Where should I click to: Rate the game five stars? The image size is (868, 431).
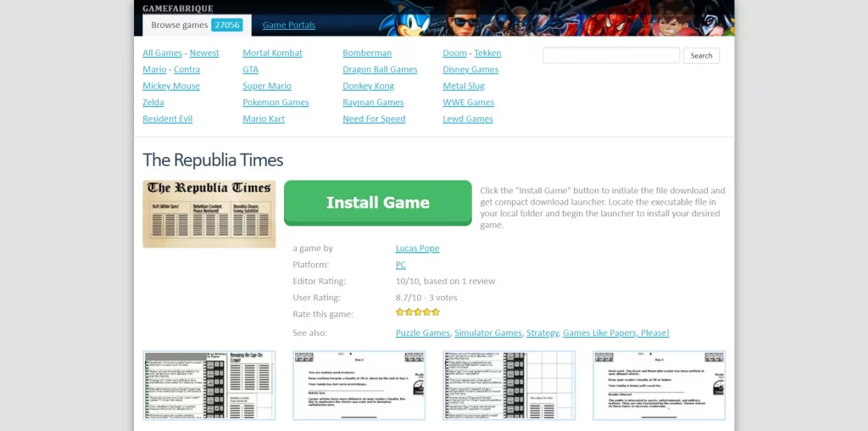point(436,312)
